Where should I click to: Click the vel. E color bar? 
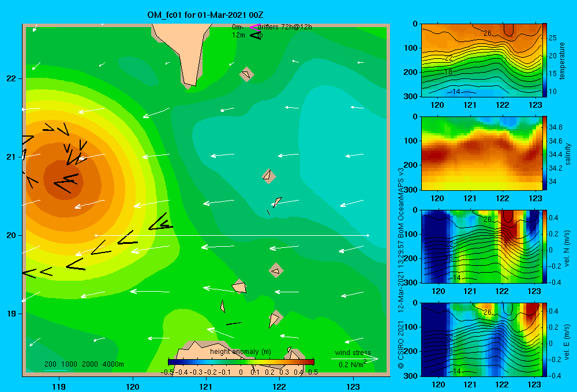click(x=545, y=340)
